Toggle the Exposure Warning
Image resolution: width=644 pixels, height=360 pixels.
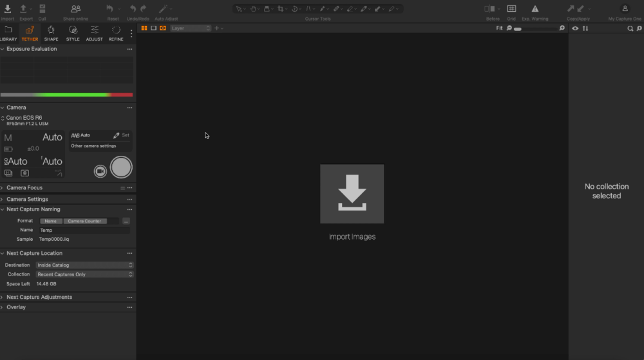[535, 9]
